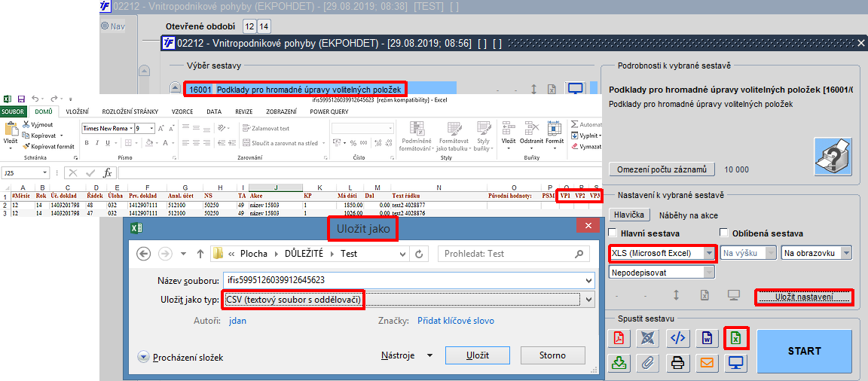Click Excel cell název 15803 in row 2
This screenshot has width=868, height=381.
click(x=274, y=205)
